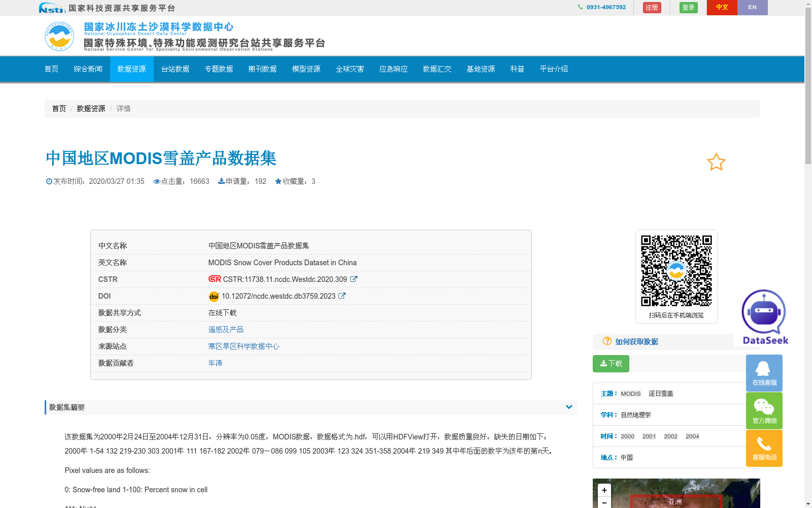Viewport: 812px width, 508px height.
Task: Open online customer service (在线客服)
Action: click(764, 373)
